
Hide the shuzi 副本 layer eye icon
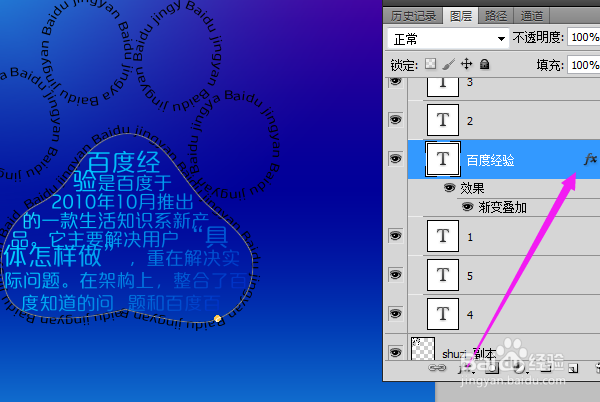coord(396,352)
